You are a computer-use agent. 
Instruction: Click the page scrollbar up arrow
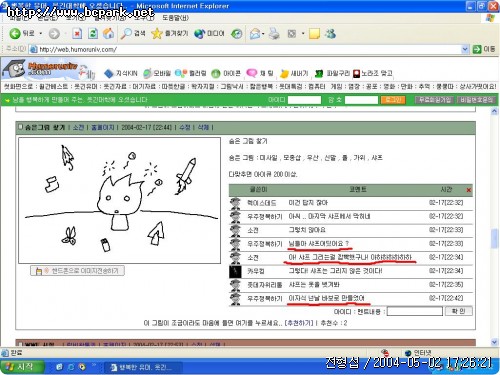coord(494,111)
